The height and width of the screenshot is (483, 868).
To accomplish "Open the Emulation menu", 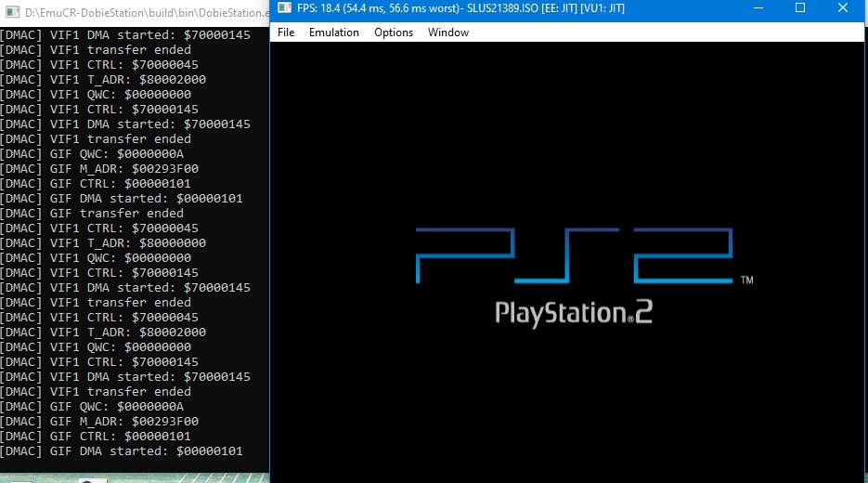I will [334, 33].
